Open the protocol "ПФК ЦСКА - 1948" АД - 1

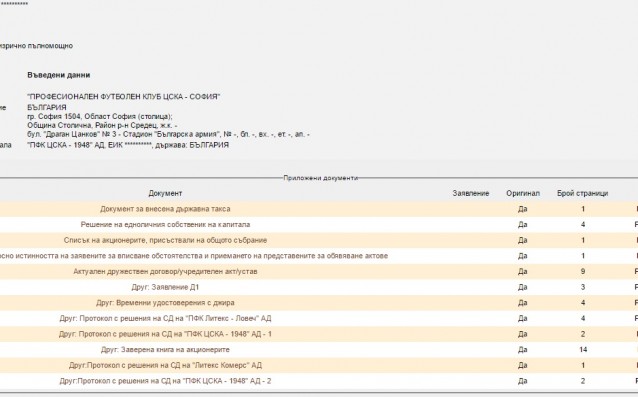165,334
